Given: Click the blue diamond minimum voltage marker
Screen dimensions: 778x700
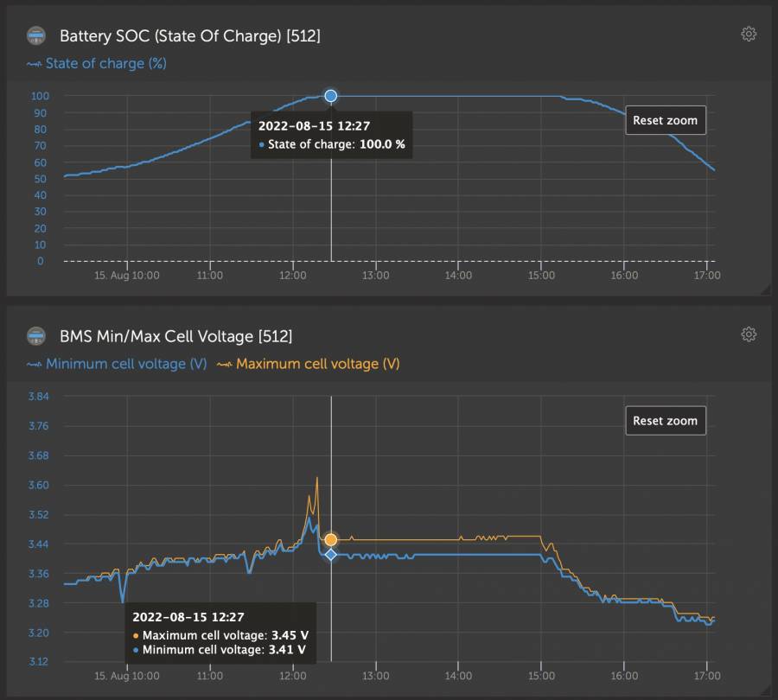Looking at the screenshot, I should [x=331, y=554].
